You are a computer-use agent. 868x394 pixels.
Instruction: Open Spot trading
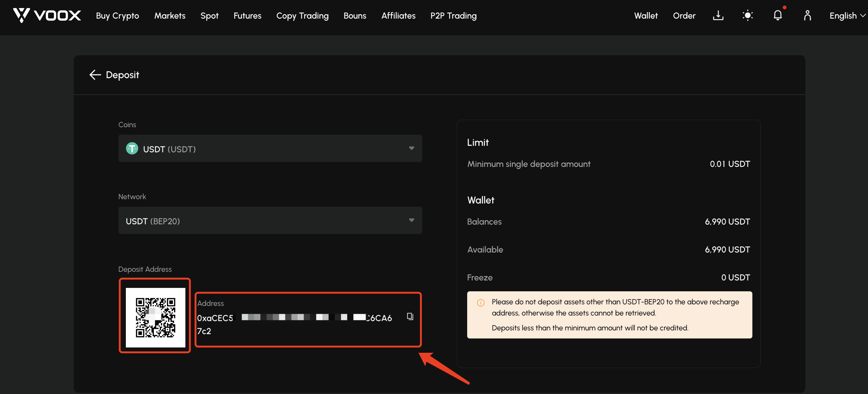(209, 16)
